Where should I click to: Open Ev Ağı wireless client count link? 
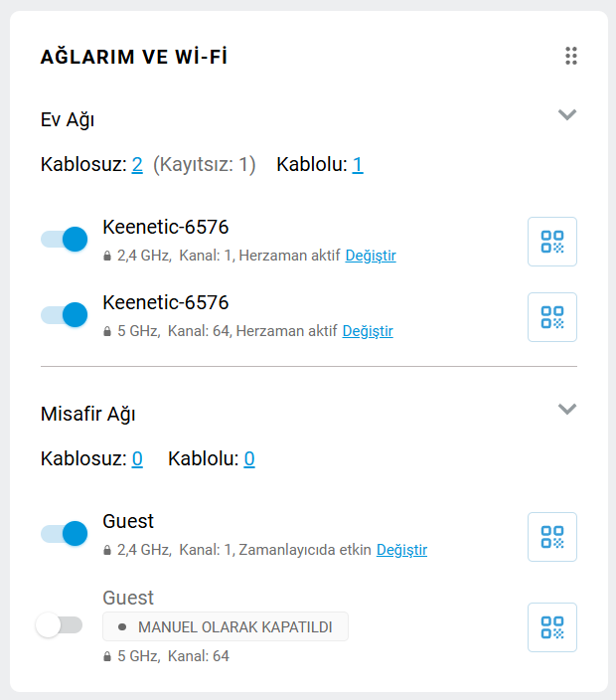coord(137,164)
